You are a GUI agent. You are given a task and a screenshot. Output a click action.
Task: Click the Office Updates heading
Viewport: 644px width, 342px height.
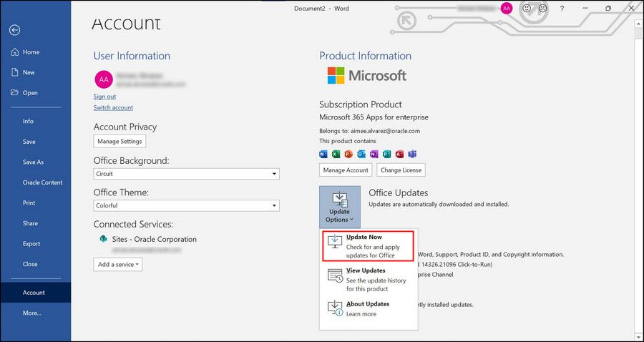[399, 193]
